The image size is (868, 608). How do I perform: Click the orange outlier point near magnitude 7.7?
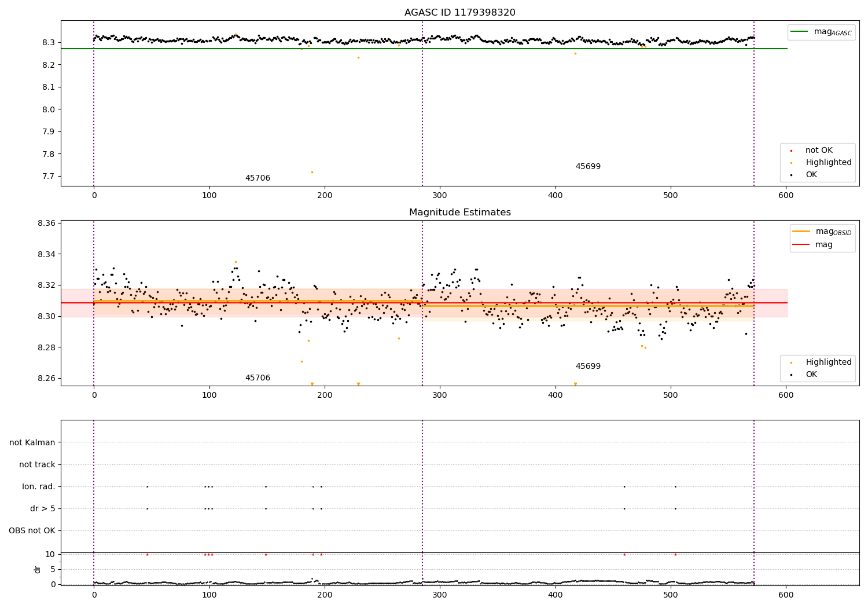[x=312, y=172]
